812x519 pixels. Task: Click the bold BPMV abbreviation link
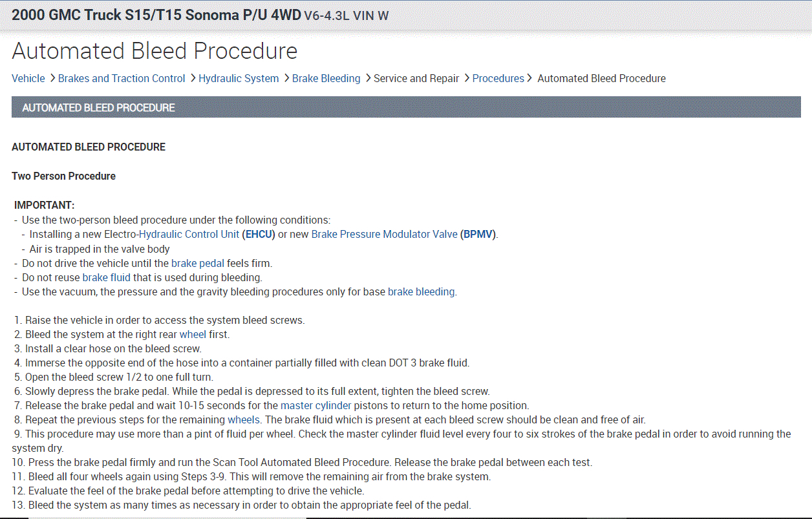pos(479,234)
